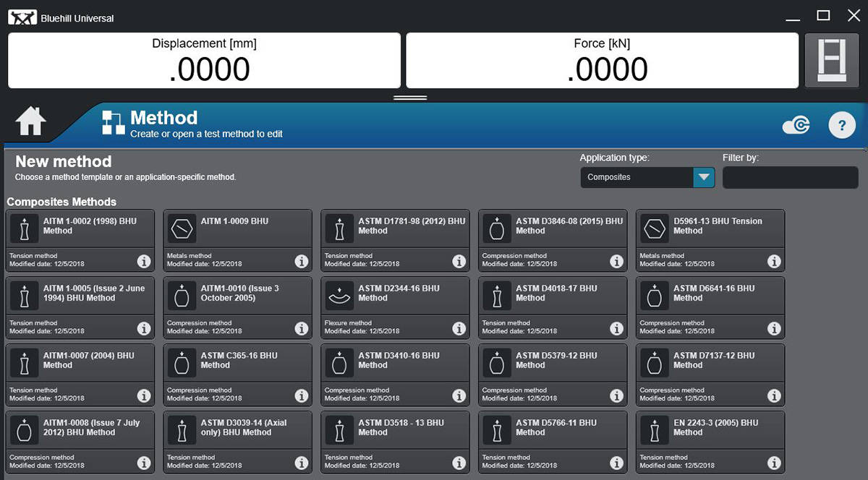Click the Filter by text field
This screenshot has height=480, width=868.
click(x=790, y=177)
